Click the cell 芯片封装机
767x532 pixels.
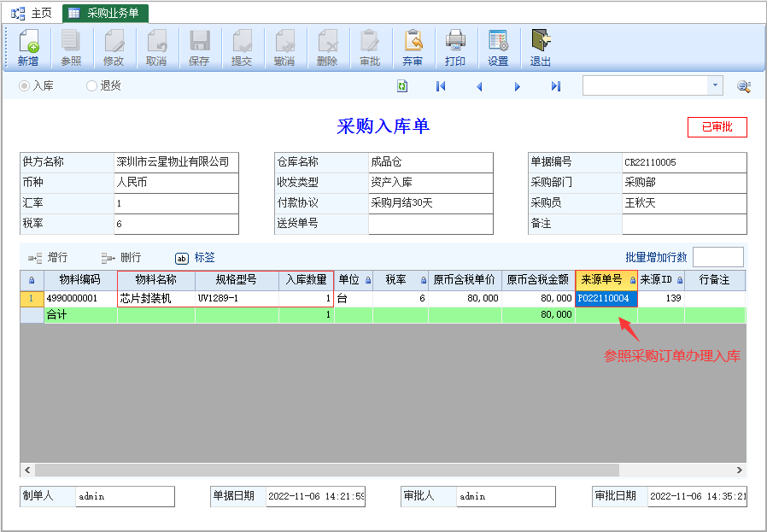(156, 298)
